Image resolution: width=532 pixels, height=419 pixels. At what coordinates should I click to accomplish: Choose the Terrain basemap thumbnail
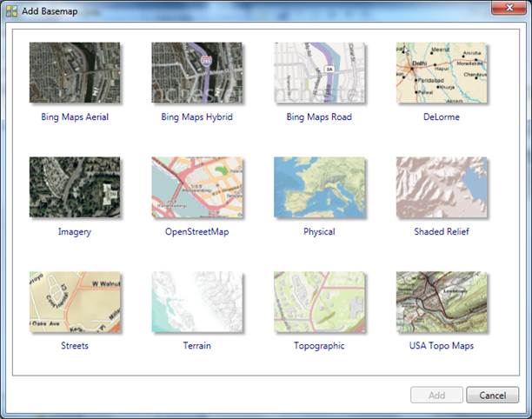196,302
